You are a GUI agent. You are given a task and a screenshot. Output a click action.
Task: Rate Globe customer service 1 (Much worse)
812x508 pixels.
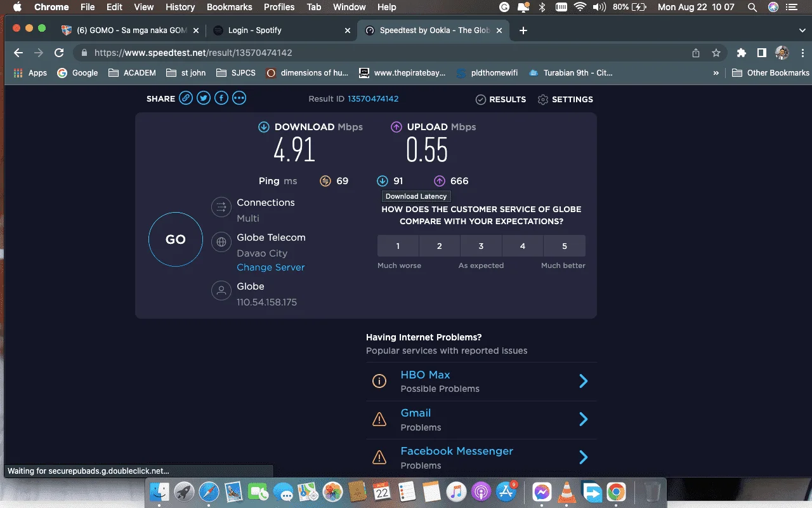point(398,246)
